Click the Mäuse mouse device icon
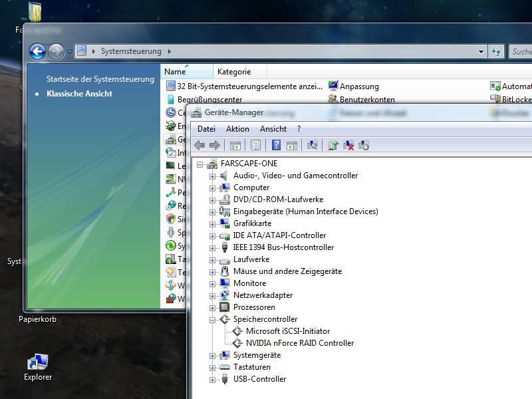The image size is (532, 399). click(x=224, y=271)
